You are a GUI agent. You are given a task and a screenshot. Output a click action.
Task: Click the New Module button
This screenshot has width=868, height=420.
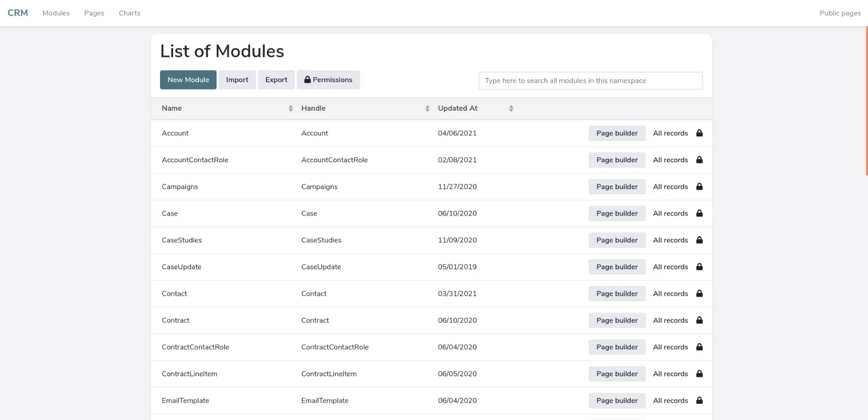coord(188,80)
